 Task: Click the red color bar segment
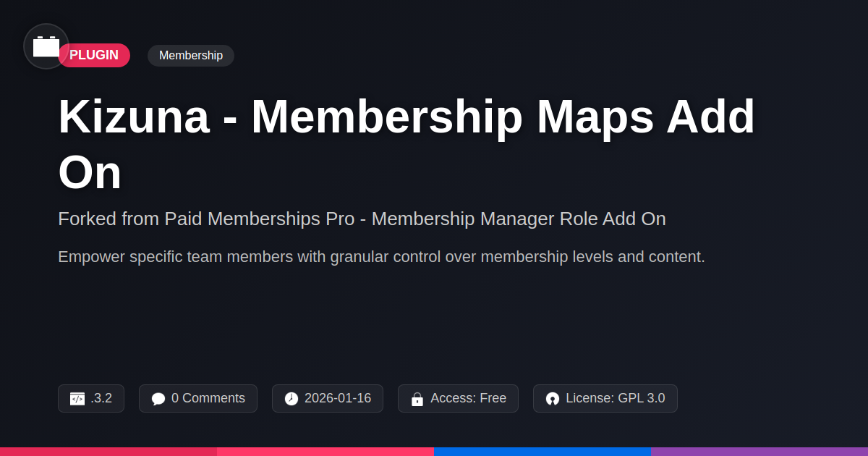pyautogui.click(x=109, y=452)
